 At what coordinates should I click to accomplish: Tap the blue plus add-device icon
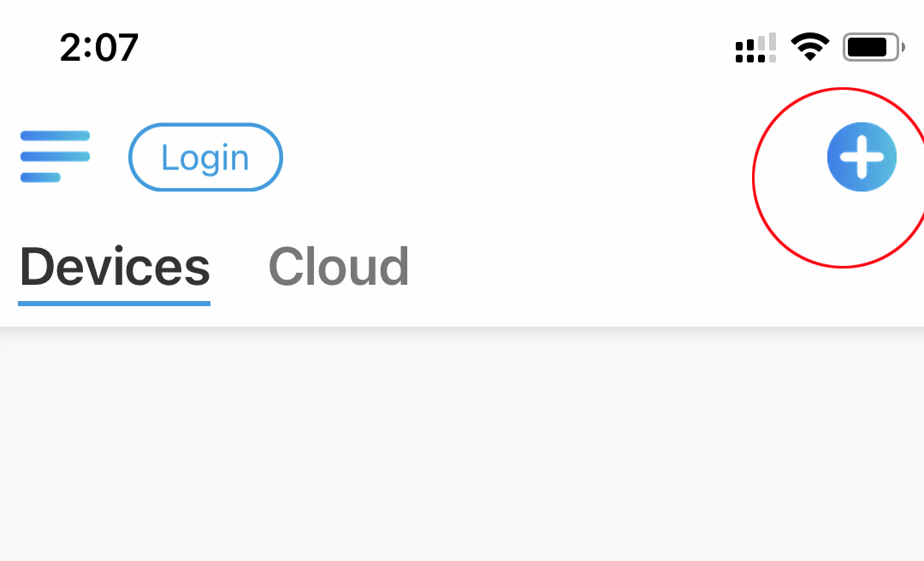[862, 156]
